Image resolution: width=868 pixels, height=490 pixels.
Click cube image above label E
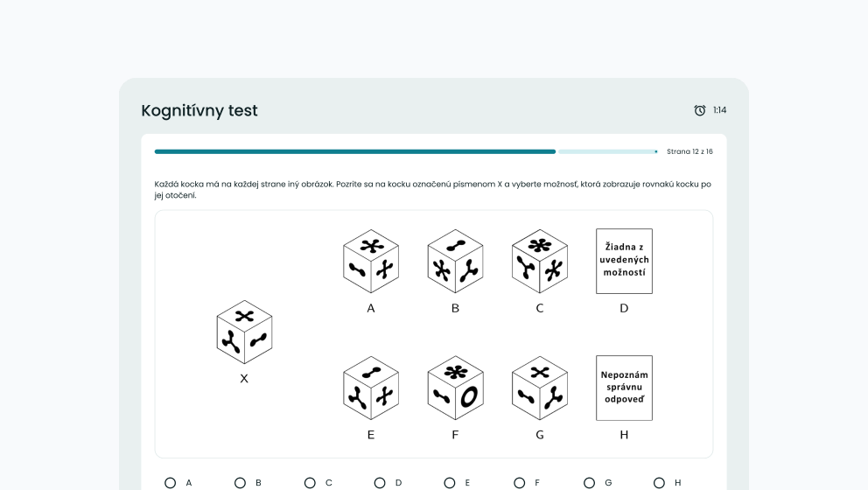pos(371,388)
